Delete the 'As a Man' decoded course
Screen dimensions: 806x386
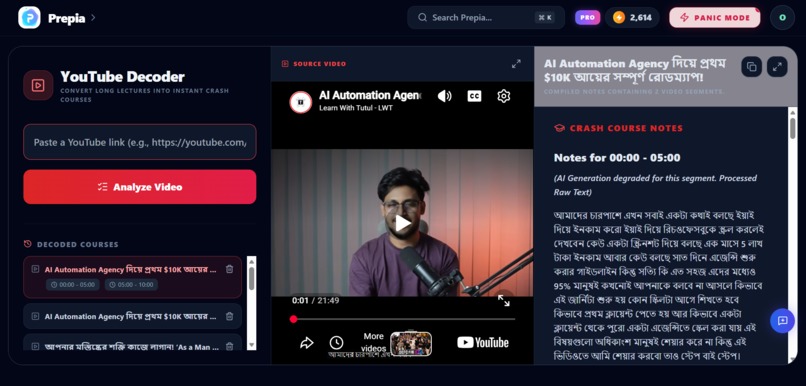coord(230,346)
